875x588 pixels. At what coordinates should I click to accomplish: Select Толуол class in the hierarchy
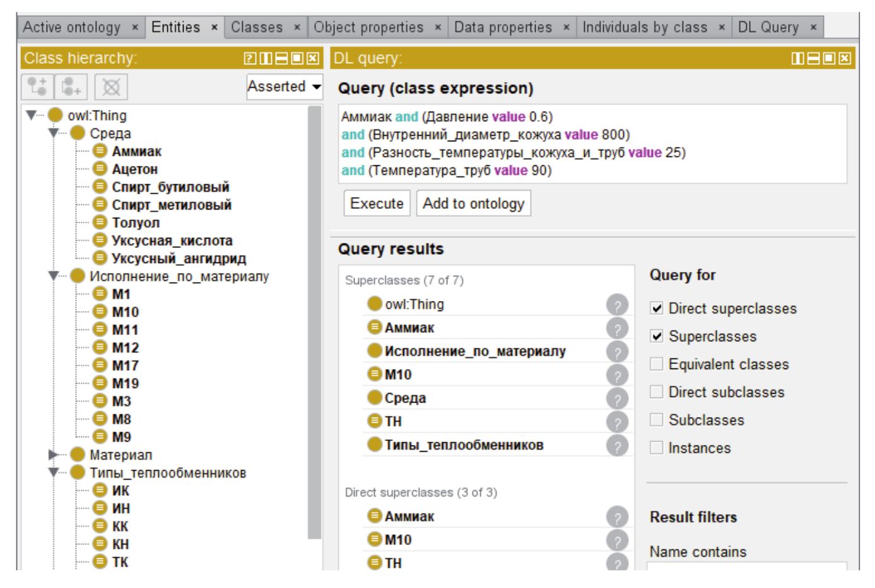tap(136, 223)
